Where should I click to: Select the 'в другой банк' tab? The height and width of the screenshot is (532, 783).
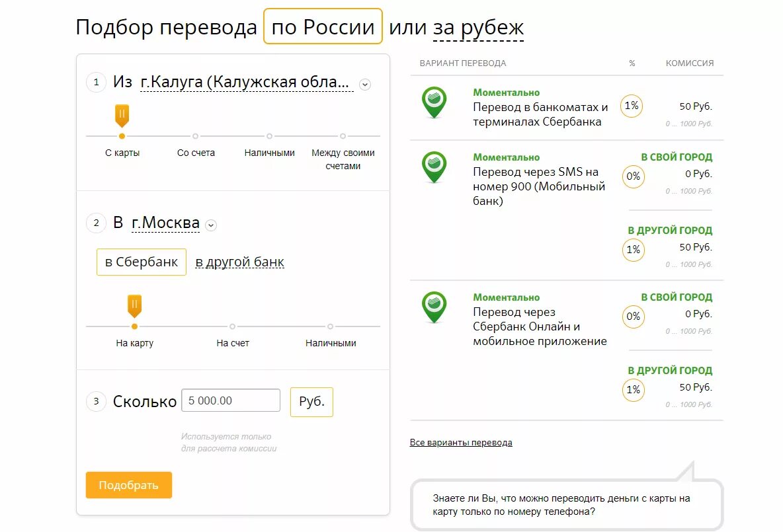239,262
